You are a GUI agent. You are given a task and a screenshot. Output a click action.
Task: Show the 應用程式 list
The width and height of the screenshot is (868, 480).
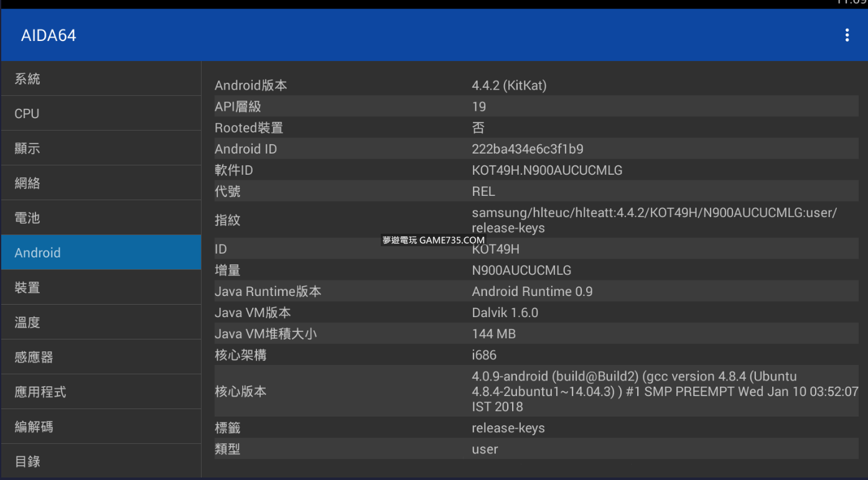101,392
